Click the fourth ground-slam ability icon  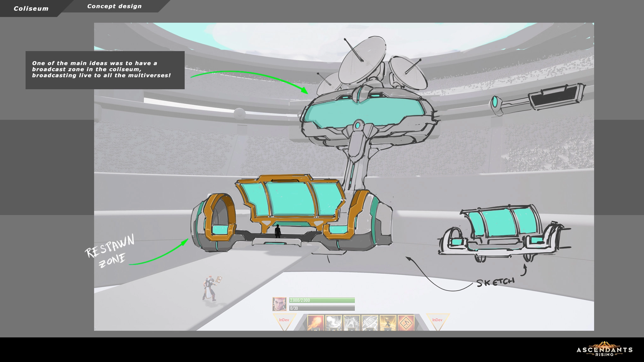coord(370,323)
